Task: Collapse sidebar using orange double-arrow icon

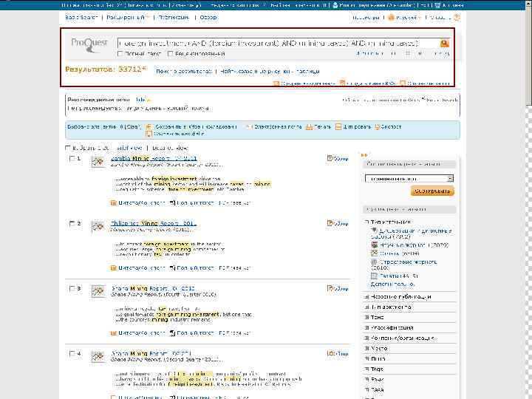Action: click(364, 155)
